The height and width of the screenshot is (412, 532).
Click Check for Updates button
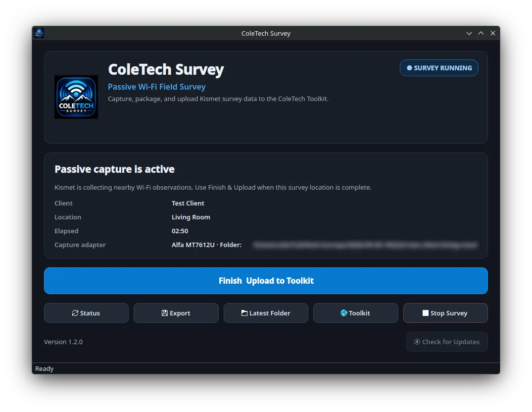(x=447, y=342)
